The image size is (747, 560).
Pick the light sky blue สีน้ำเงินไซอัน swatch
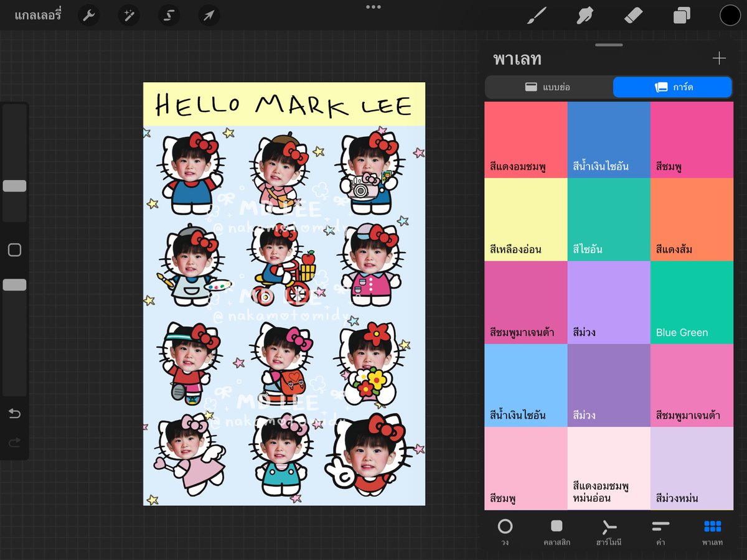[526, 385]
